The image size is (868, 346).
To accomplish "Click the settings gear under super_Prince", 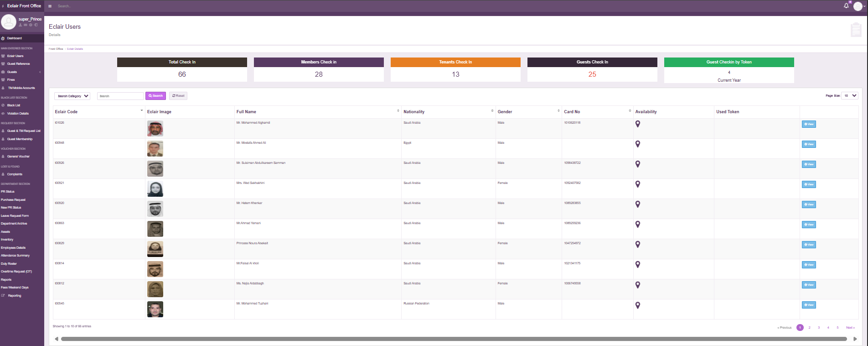I will click(31, 25).
